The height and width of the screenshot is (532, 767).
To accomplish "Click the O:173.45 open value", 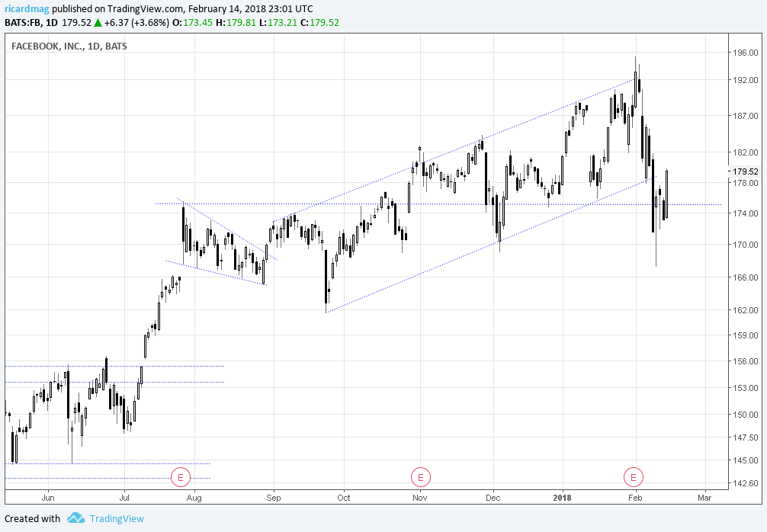I will click(192, 23).
